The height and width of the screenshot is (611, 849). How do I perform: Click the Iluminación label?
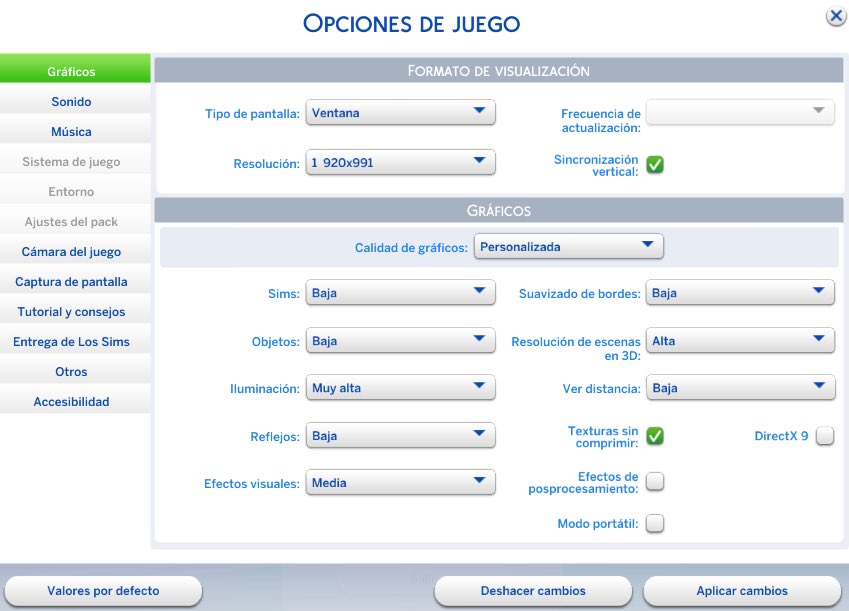click(265, 389)
